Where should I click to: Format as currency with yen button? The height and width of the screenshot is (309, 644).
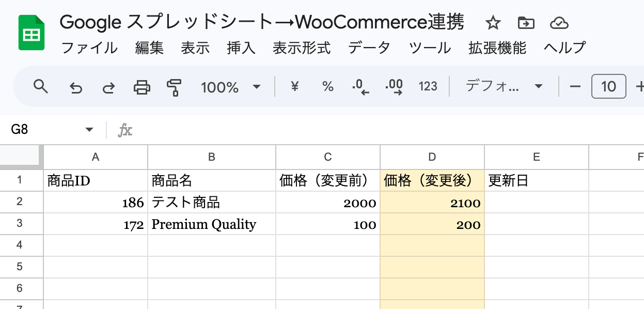coord(294,86)
